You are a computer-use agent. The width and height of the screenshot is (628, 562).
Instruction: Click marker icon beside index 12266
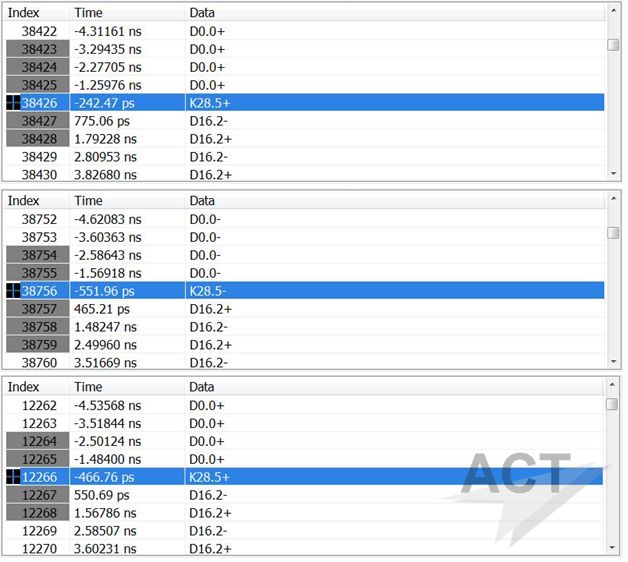point(13,477)
